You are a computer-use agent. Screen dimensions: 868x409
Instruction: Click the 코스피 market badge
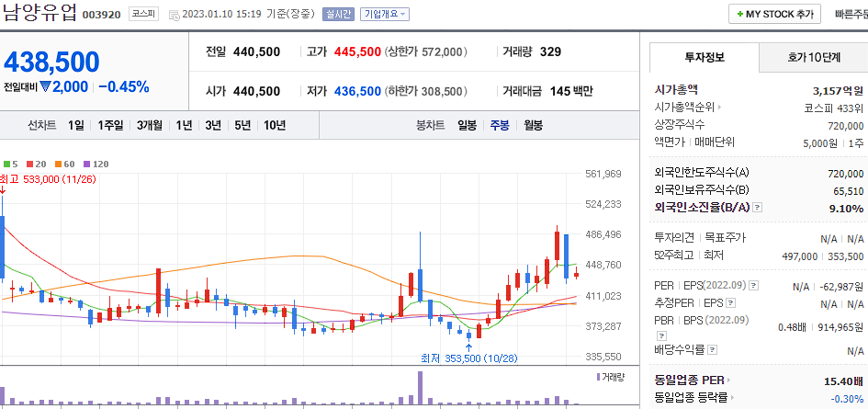pos(144,15)
